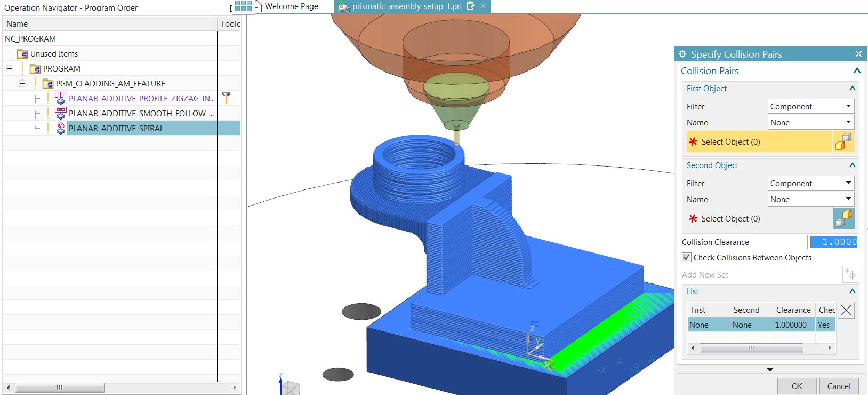Remove the list entry with the X icon

click(846, 310)
